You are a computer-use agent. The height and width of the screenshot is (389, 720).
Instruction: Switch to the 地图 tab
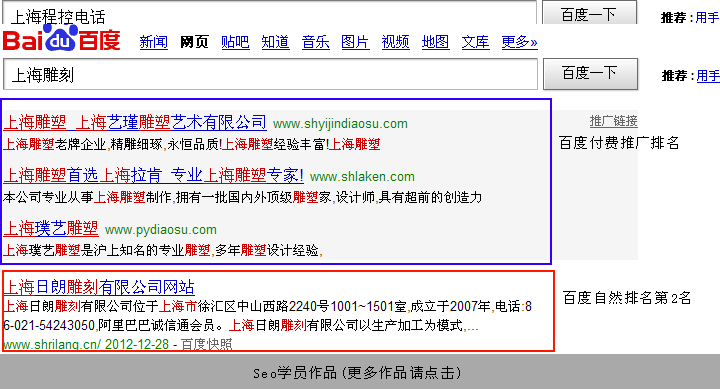pos(435,42)
